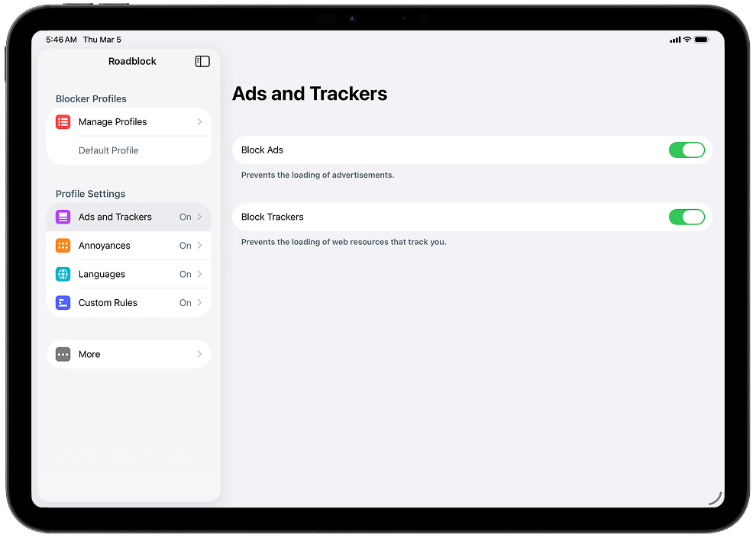Image resolution: width=756 pixels, height=538 pixels.
Task: Click the Roadblock title
Action: click(x=132, y=61)
